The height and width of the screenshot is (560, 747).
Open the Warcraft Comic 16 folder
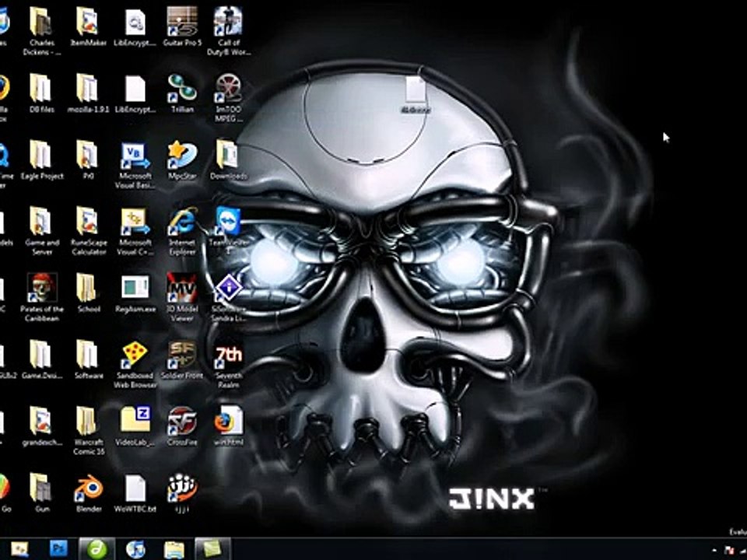pyautogui.click(x=88, y=430)
